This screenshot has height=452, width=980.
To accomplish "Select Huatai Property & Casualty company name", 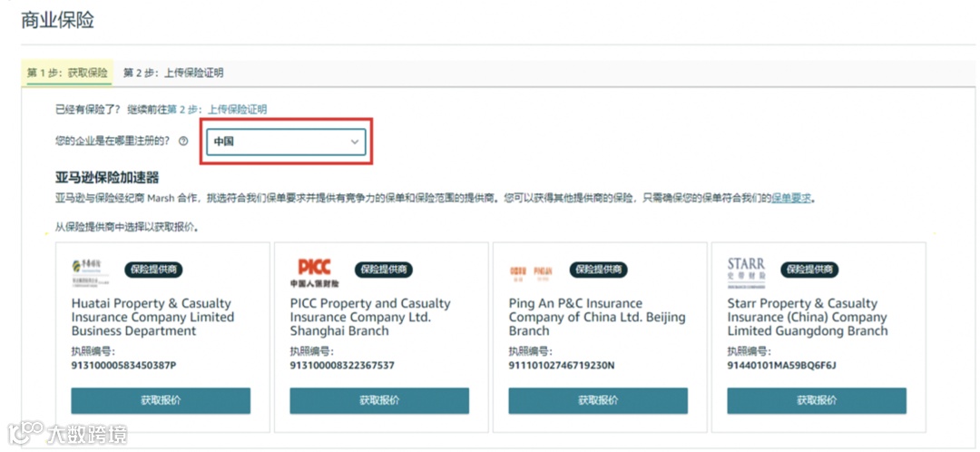I will point(153,318).
